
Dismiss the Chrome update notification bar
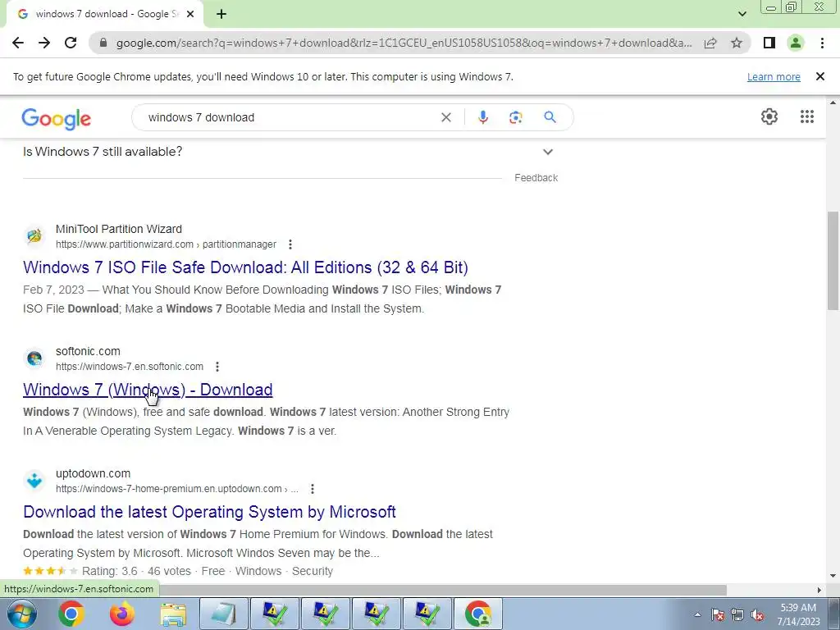[819, 76]
